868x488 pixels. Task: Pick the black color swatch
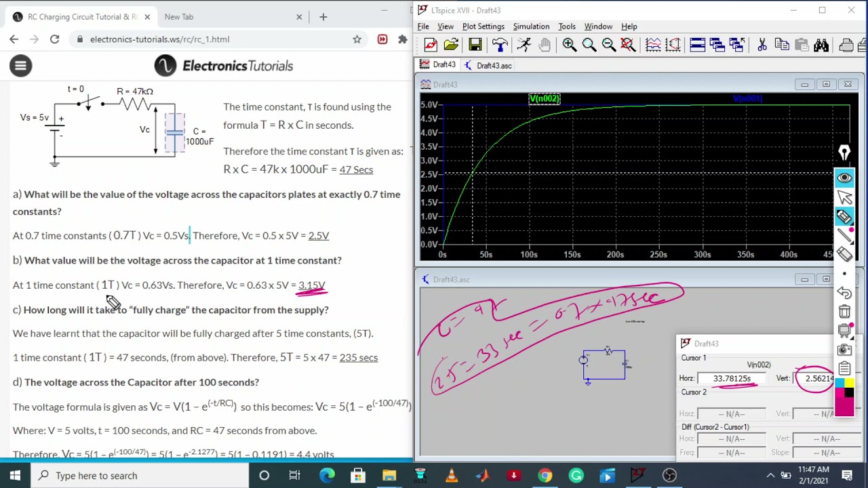click(849, 392)
